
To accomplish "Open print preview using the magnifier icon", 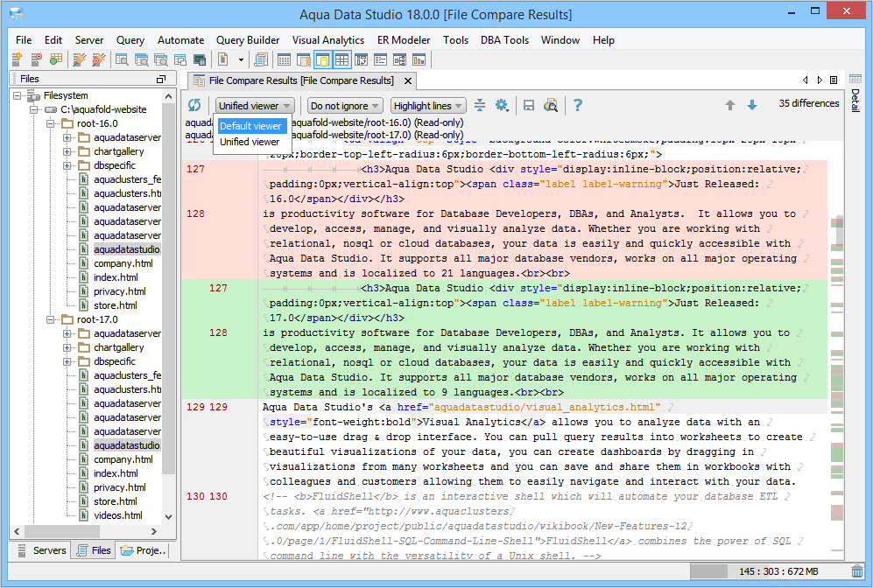I will (551, 105).
